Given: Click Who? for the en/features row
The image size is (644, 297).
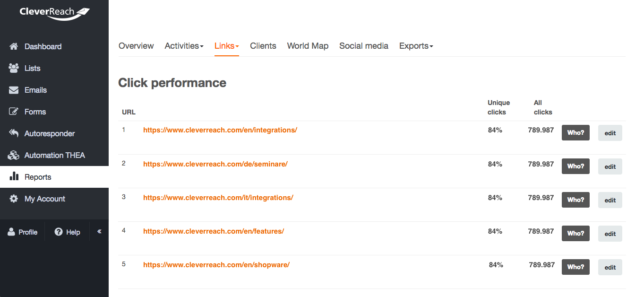Looking at the screenshot, I should coord(575,234).
